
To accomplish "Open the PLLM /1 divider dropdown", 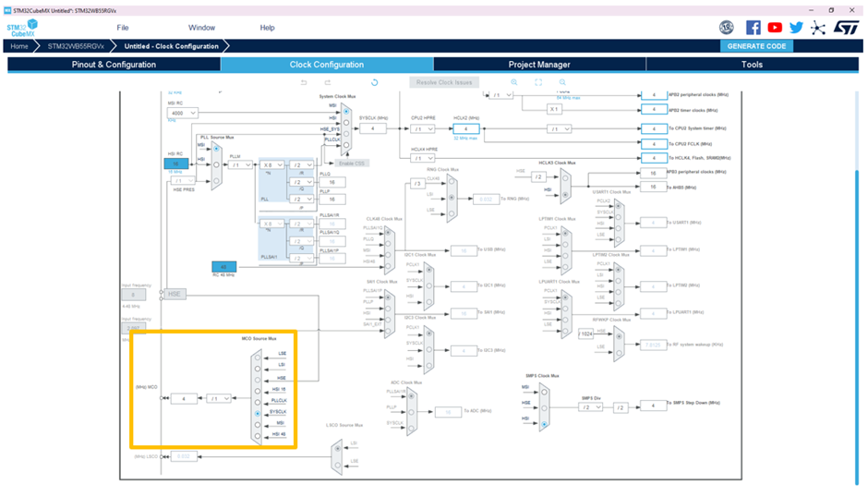I will (240, 165).
